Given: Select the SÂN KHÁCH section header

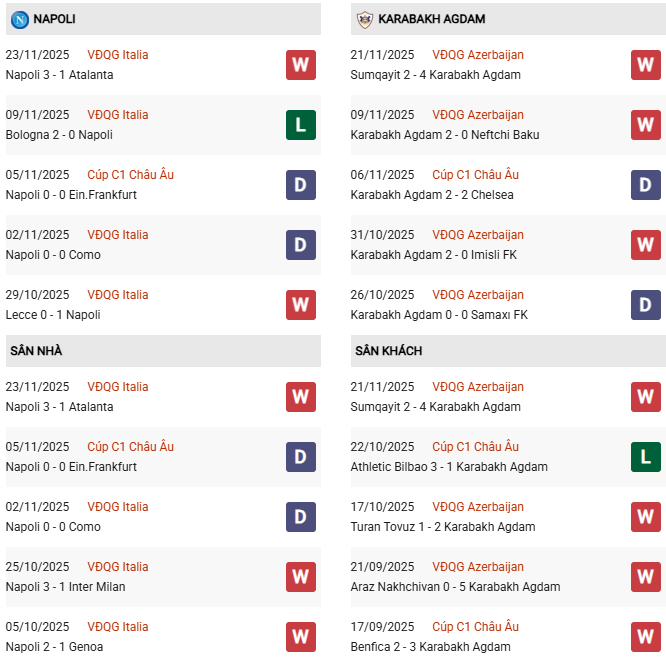Looking at the screenshot, I should pyautogui.click(x=388, y=351).
